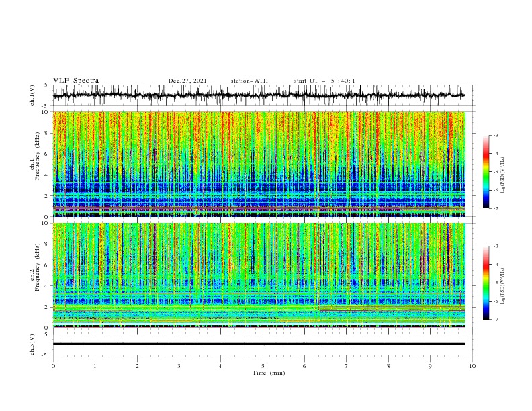Click the "start UT = 5 :40: 1" text
This screenshot has height=411, width=532.
coord(324,81)
